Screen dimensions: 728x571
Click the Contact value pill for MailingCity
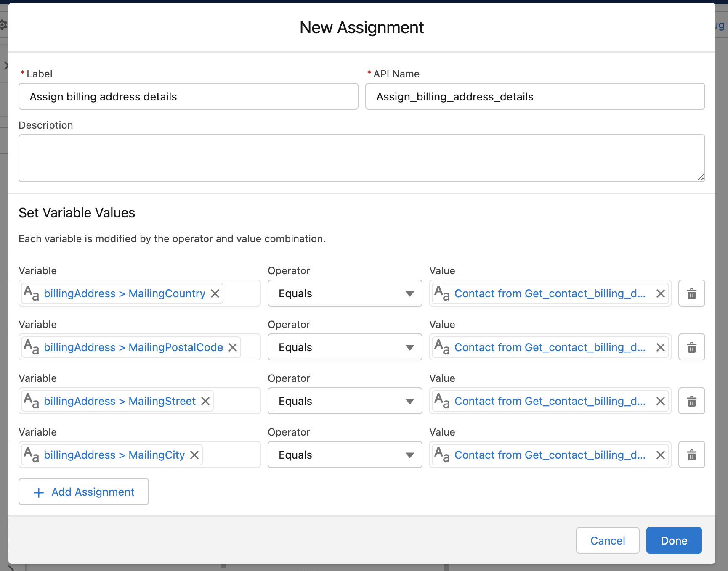click(550, 455)
